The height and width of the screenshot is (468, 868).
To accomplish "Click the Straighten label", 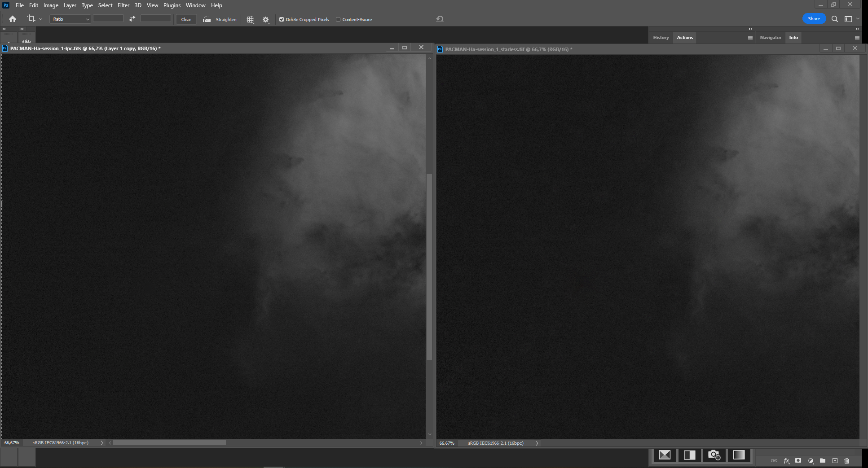I will click(x=226, y=19).
